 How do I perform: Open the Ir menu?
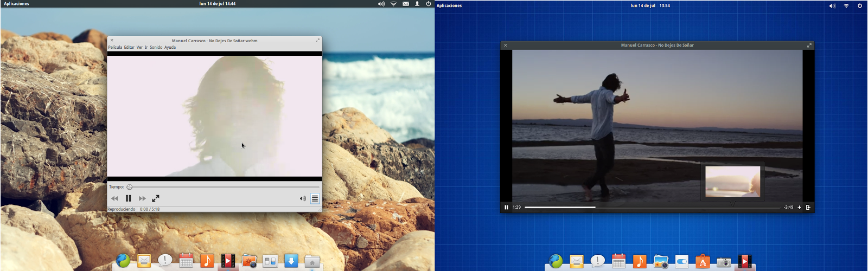(146, 47)
